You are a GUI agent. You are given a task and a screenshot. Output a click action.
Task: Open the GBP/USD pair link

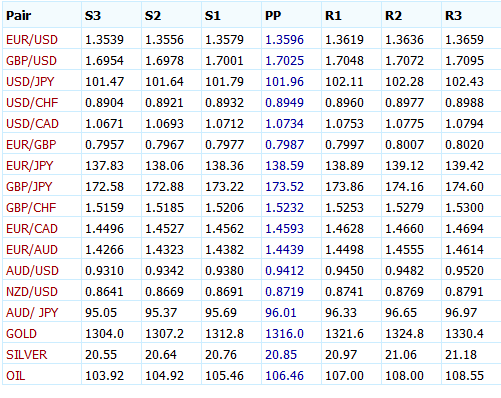coord(31,61)
